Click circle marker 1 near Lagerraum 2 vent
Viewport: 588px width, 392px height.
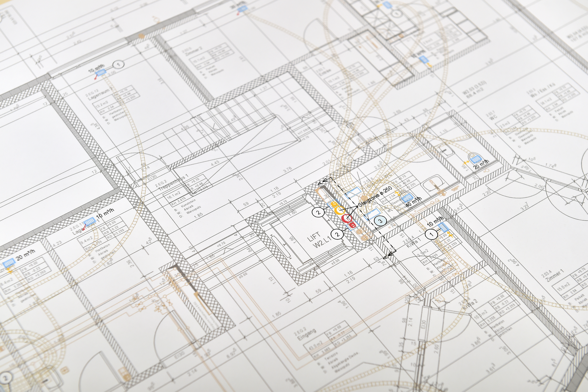[x=118, y=64]
